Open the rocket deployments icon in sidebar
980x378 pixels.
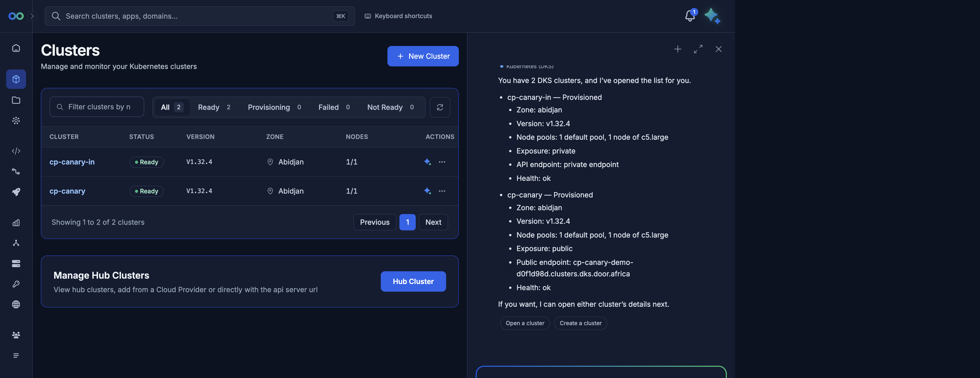[x=16, y=192]
